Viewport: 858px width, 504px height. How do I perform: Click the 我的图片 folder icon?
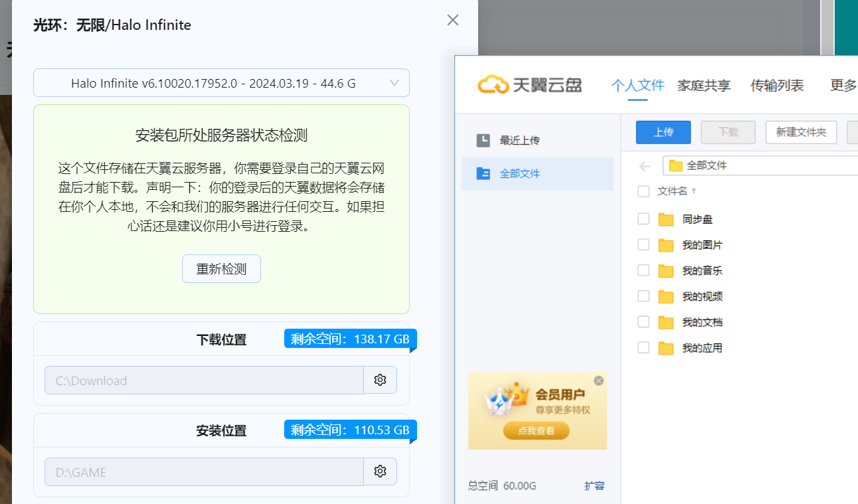click(666, 245)
